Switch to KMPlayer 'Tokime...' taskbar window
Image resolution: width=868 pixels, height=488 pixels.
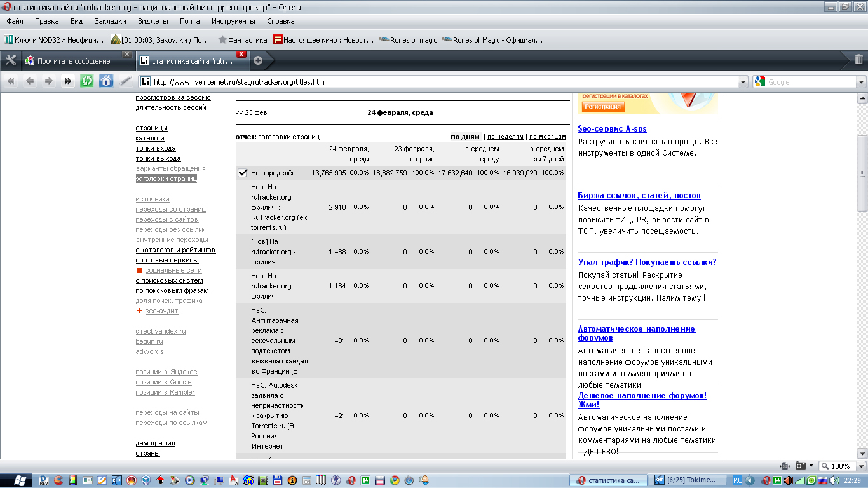(x=689, y=480)
